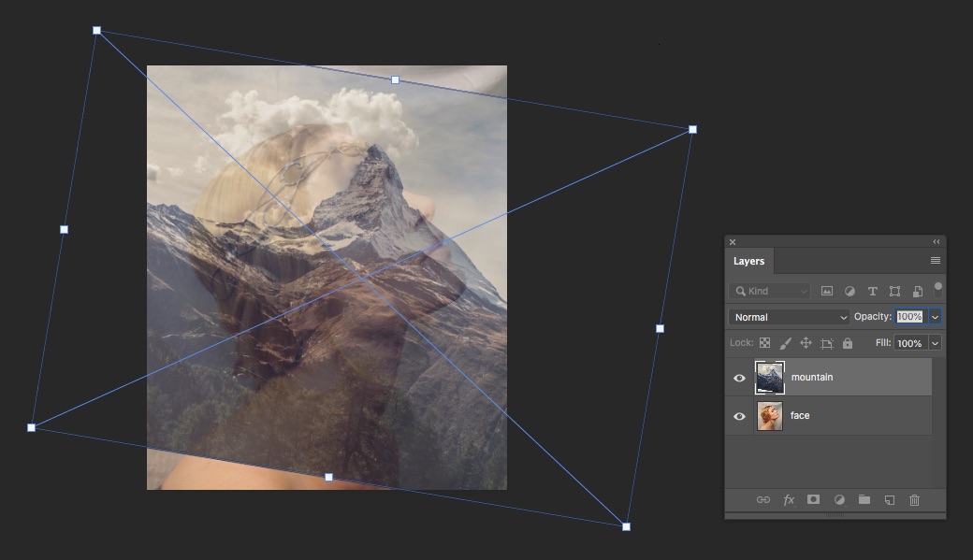Expand the Fill percentage dropdown
Image resolution: width=973 pixels, height=560 pixels.
[x=934, y=343]
